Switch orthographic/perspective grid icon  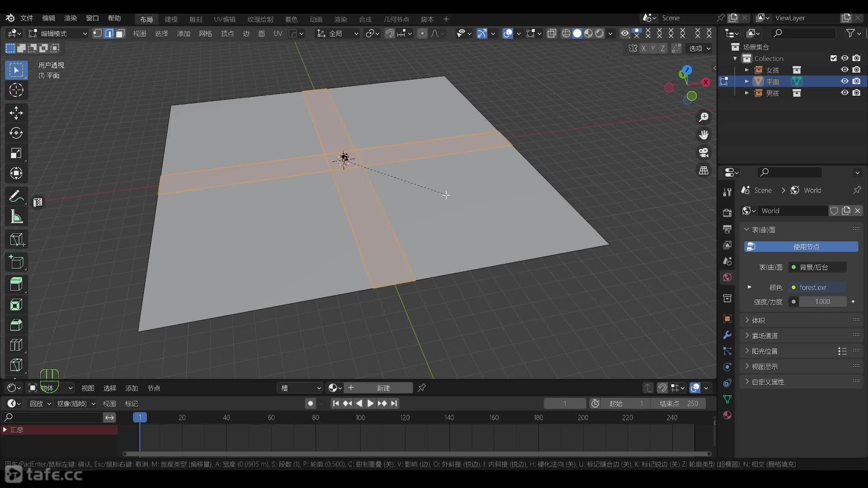(x=703, y=170)
